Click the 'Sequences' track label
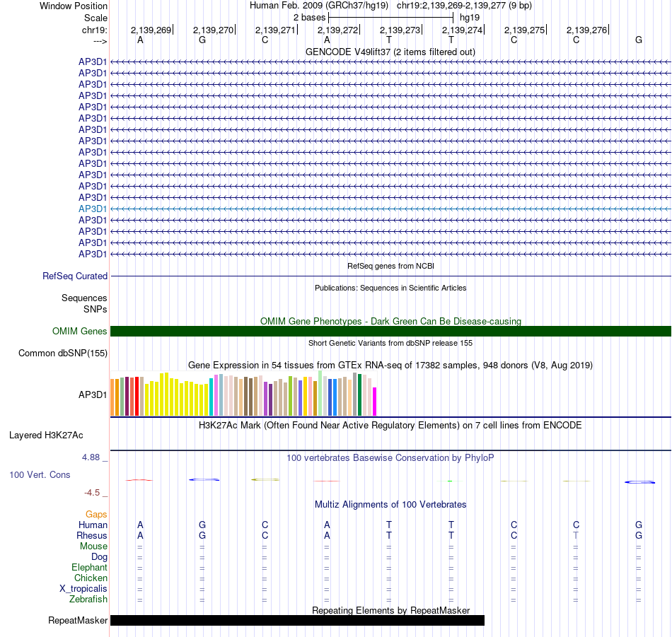The height and width of the screenshot is (637, 672). (x=84, y=298)
